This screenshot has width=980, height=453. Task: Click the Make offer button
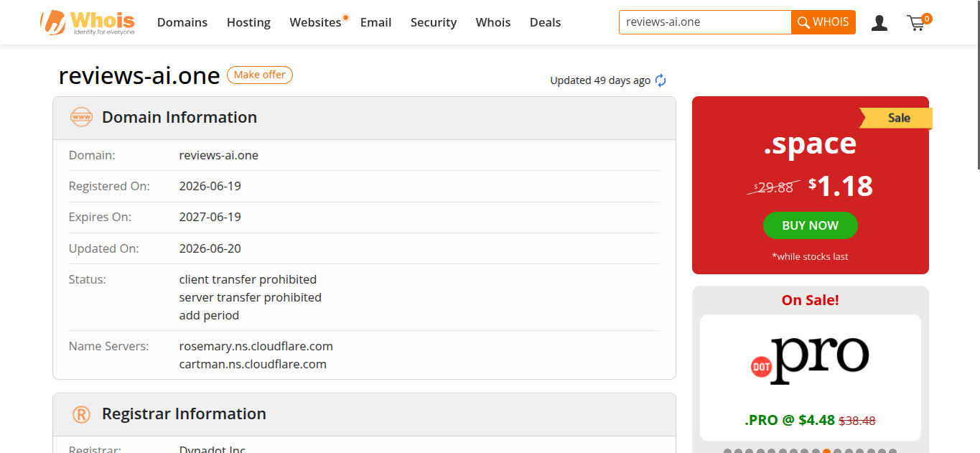click(x=260, y=75)
